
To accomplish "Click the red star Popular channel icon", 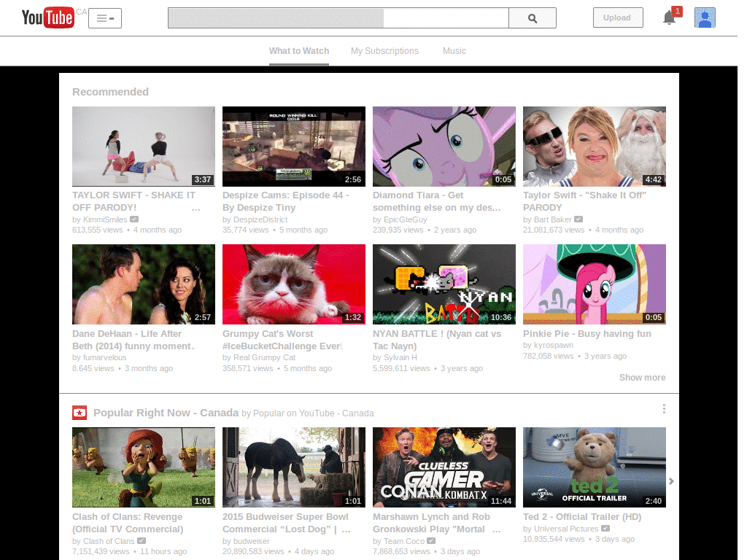I will 80,413.
